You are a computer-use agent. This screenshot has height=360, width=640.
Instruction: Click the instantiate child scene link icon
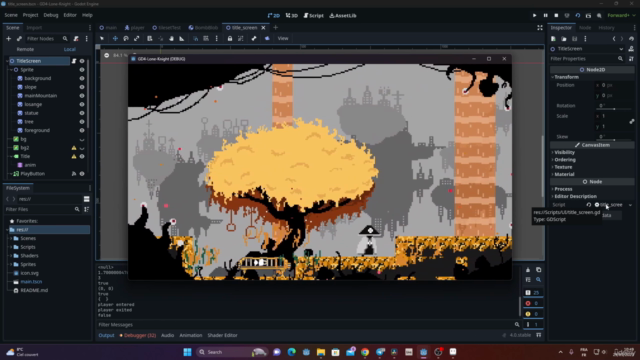tap(19, 39)
